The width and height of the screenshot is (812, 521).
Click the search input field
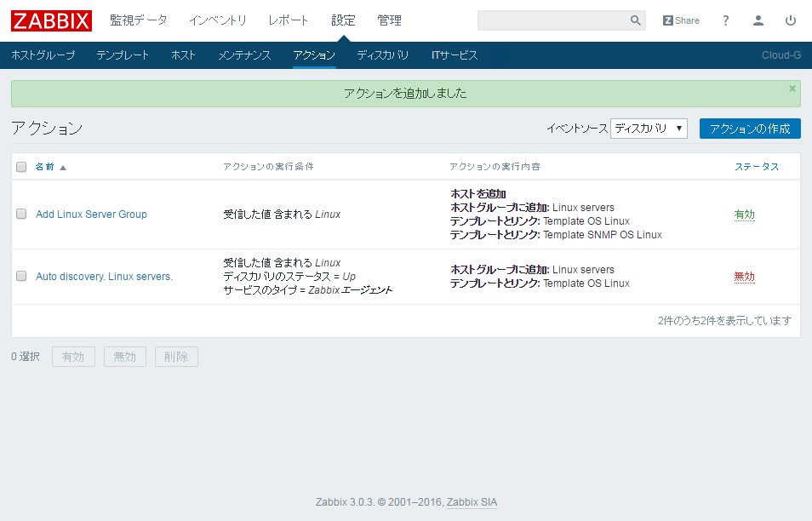point(553,20)
